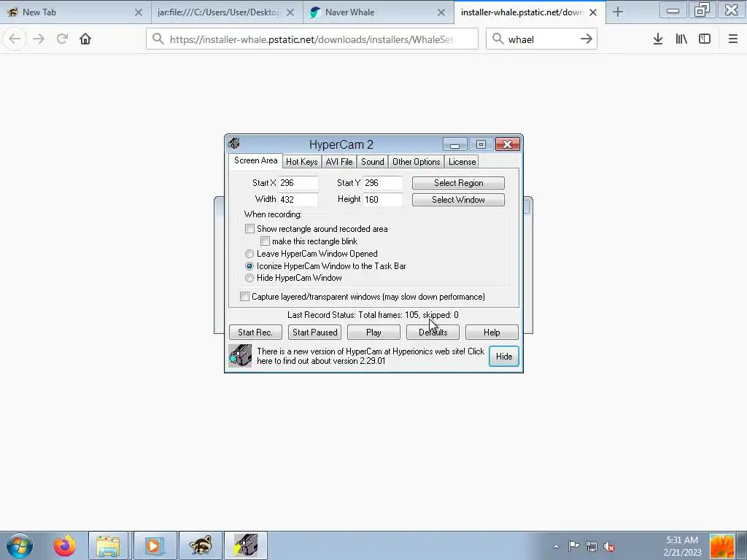Click the Height input field
747x560 pixels.
383,200
